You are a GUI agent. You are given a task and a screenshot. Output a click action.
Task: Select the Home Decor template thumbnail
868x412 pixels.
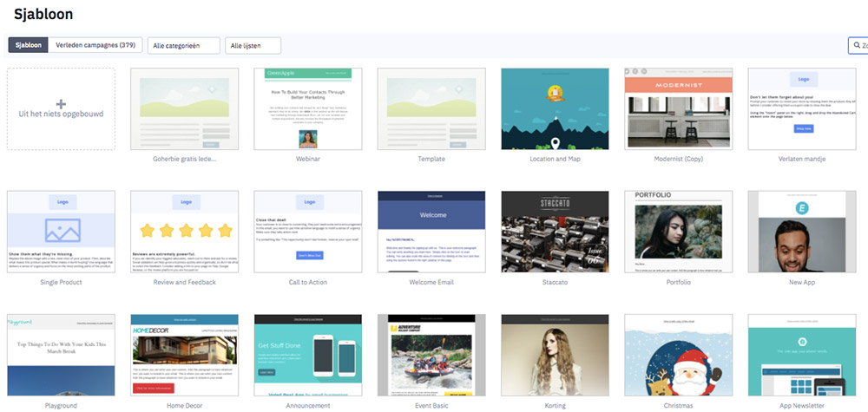click(x=184, y=355)
